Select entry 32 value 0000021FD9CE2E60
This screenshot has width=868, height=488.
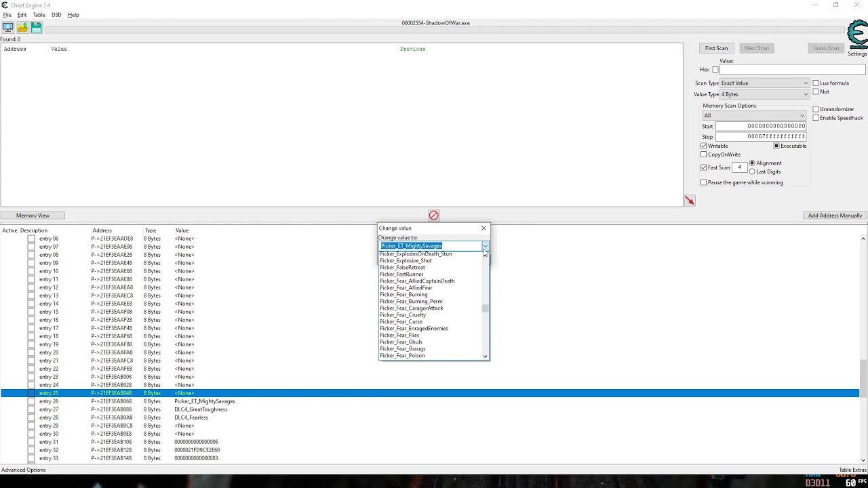coord(197,450)
